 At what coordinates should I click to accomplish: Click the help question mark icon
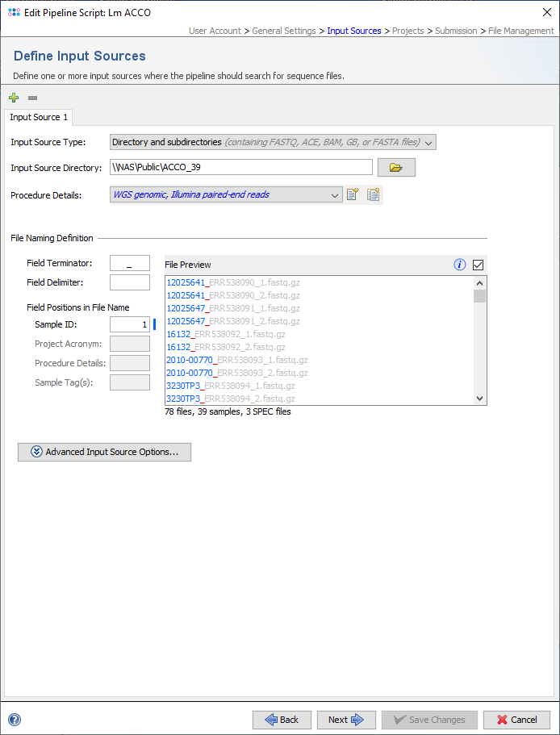click(x=15, y=720)
